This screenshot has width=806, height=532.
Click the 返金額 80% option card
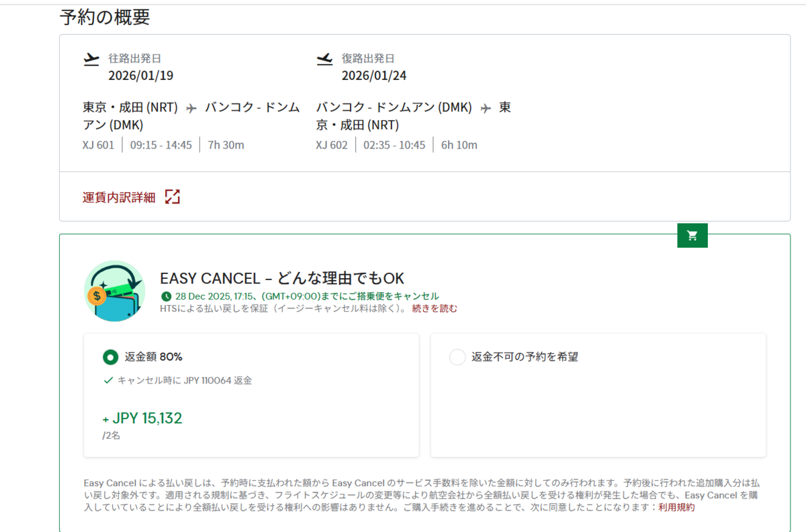click(x=251, y=396)
